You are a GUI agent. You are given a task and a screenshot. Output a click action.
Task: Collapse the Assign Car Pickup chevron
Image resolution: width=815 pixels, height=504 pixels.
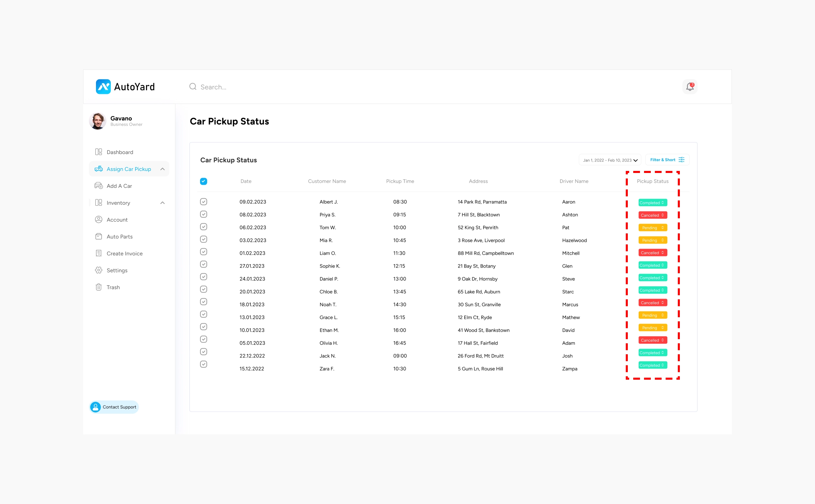[x=163, y=169]
